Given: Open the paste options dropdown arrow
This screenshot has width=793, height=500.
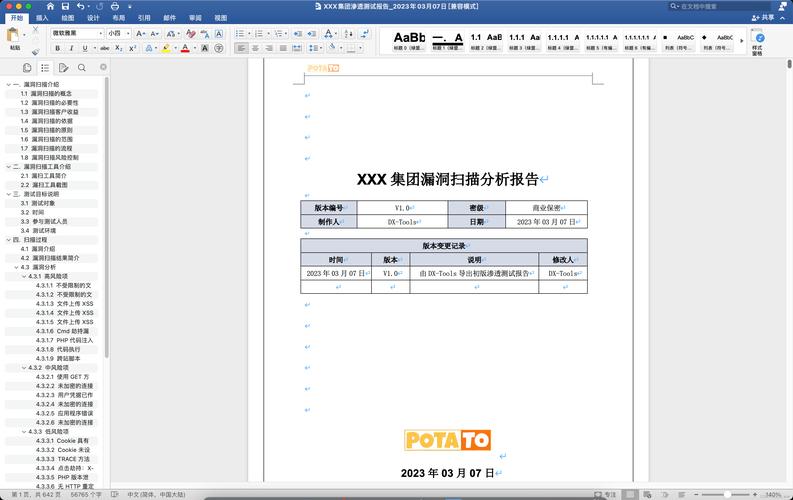Looking at the screenshot, I should 24,35.
